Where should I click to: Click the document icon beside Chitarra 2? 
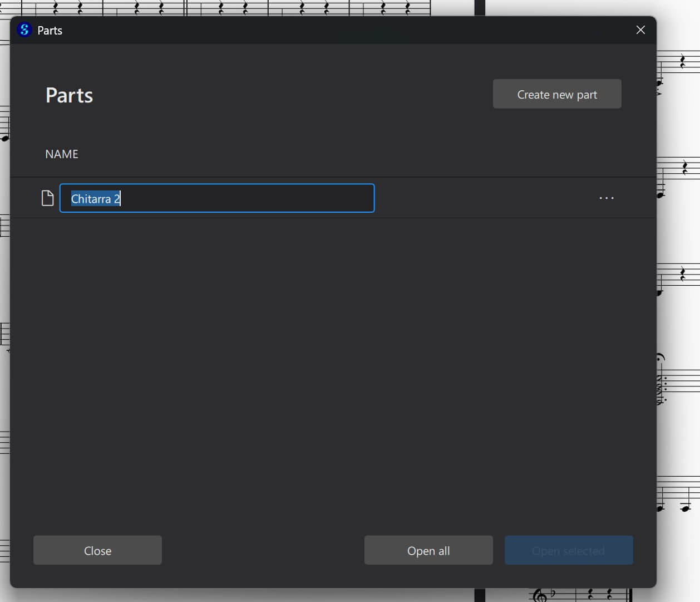click(48, 198)
